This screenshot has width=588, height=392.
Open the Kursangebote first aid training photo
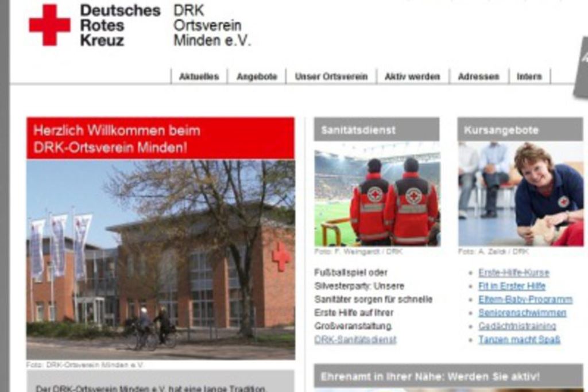click(x=520, y=194)
